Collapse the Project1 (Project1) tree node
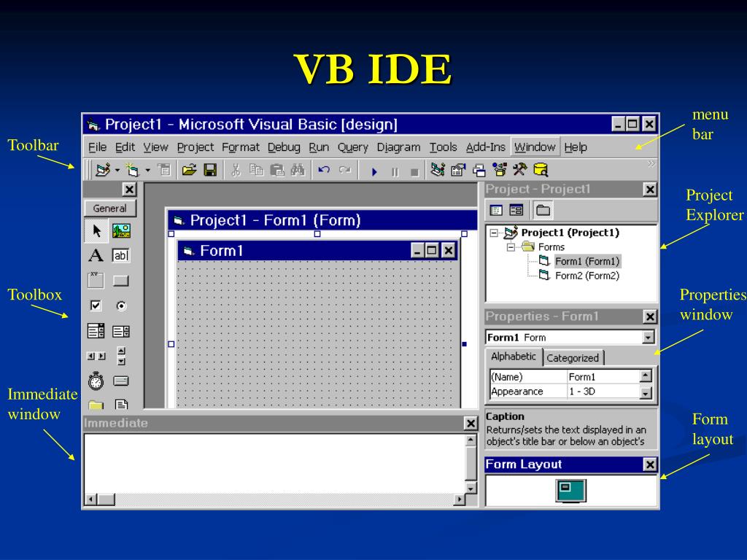747x560 pixels. tap(494, 233)
